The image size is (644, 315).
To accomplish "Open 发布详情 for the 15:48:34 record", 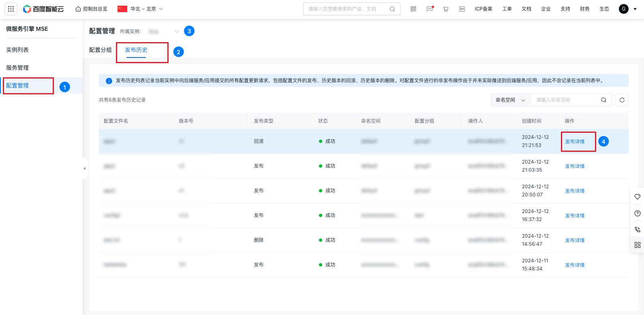I will coord(575,265).
